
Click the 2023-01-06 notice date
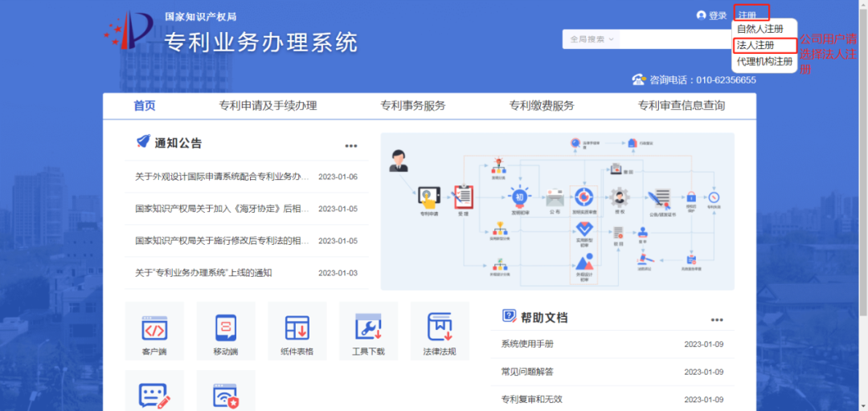[338, 177]
